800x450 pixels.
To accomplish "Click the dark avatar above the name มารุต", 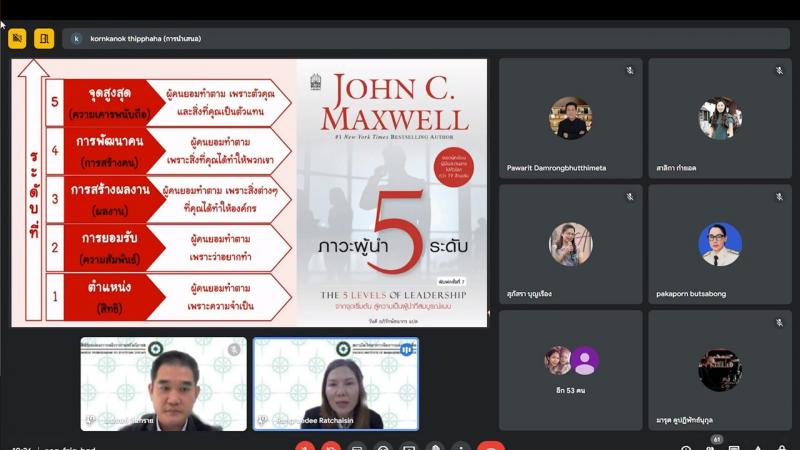I will 720,370.
